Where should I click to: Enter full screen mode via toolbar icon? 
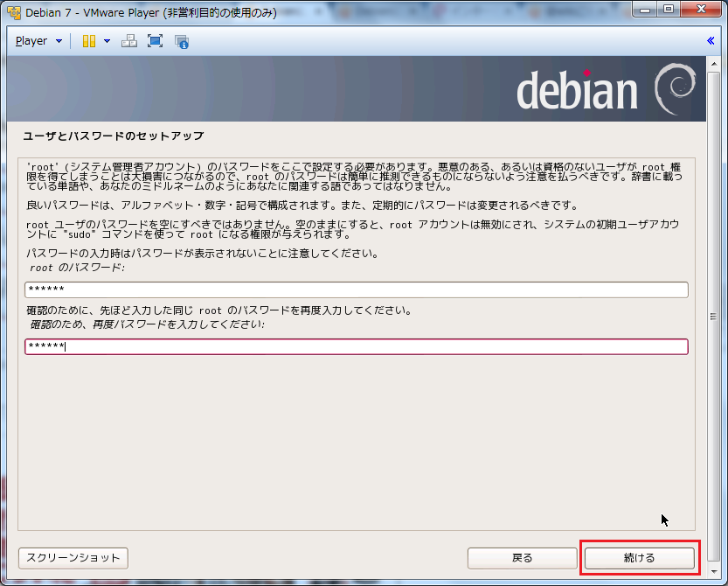(x=155, y=41)
